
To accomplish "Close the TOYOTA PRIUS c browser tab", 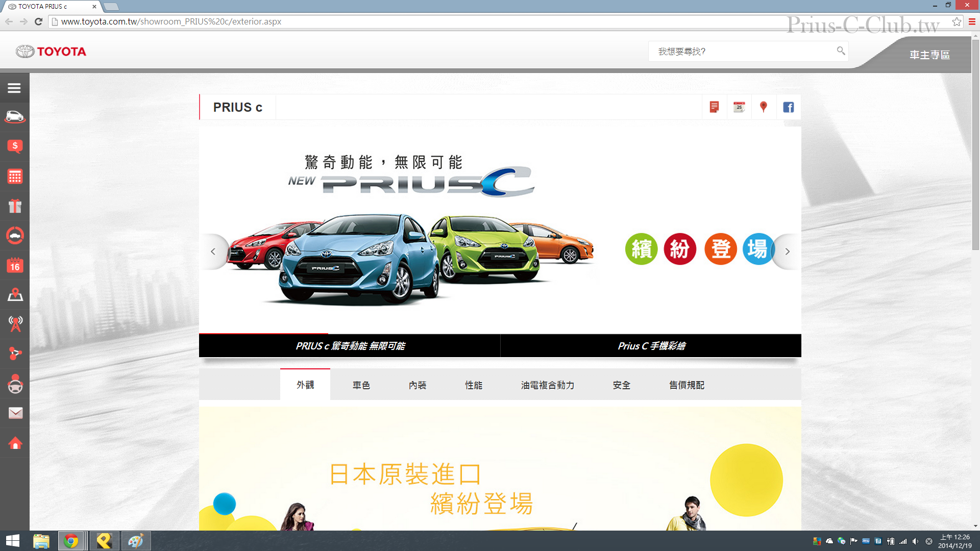I will [94, 7].
